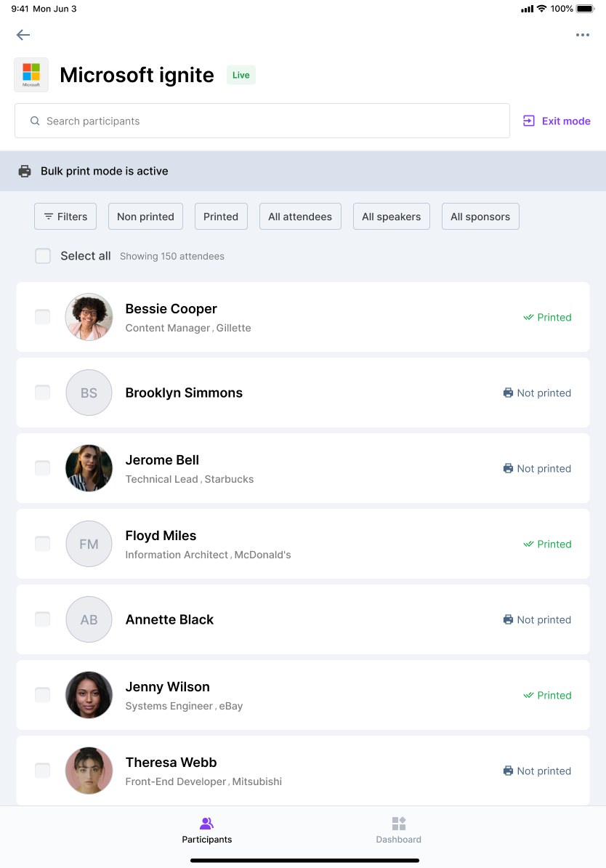Screen dimensions: 606x868
Task: Click the printer icon in Jerome Bell's row
Action: point(508,468)
